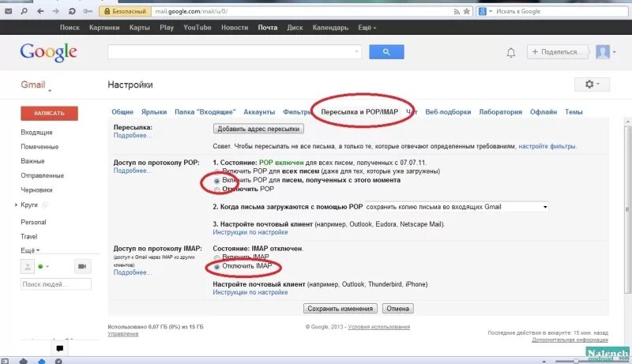Go back using the browser back arrow
The width and height of the screenshot is (632, 364).
click(x=40, y=11)
